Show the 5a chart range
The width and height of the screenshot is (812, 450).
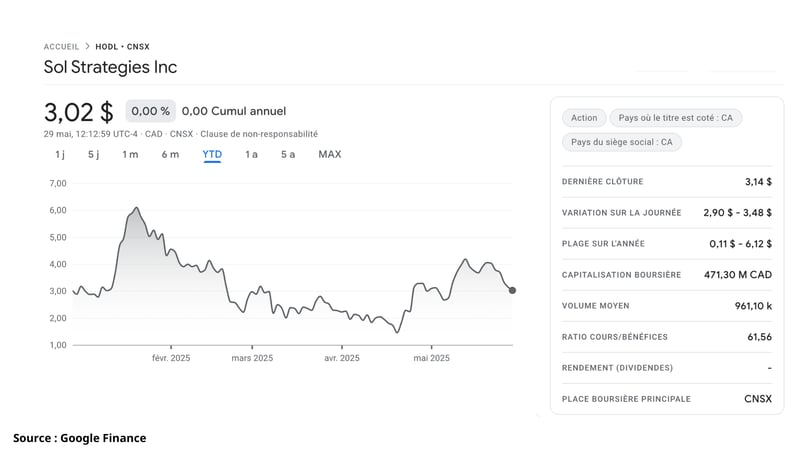288,154
